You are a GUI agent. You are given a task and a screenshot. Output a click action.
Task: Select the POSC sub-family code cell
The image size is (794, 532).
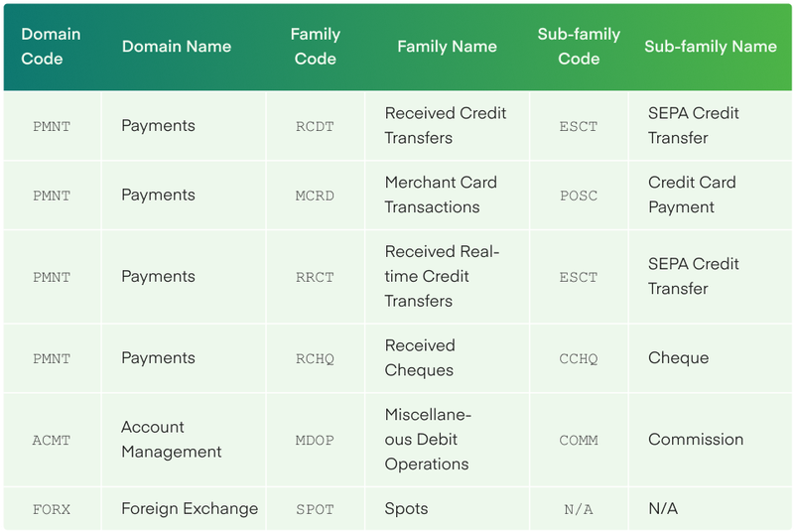pos(579,196)
